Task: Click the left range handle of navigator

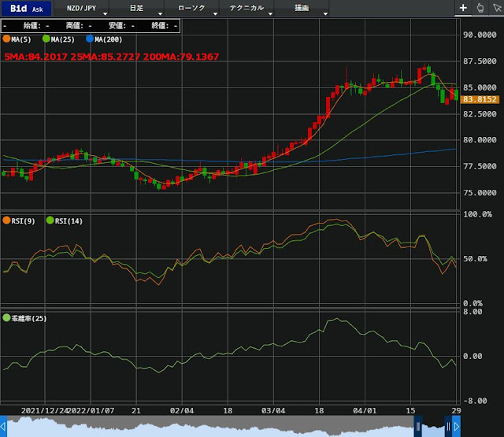Action: tap(418, 427)
